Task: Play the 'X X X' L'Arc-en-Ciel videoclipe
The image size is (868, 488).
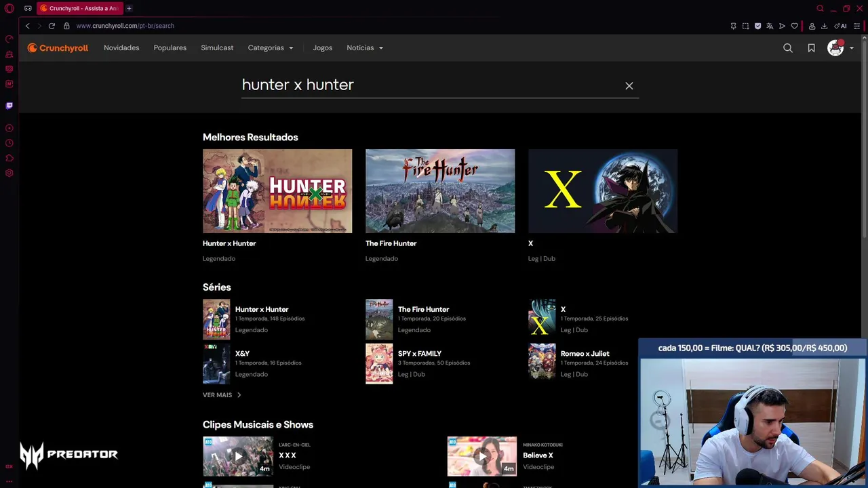Action: [238, 456]
